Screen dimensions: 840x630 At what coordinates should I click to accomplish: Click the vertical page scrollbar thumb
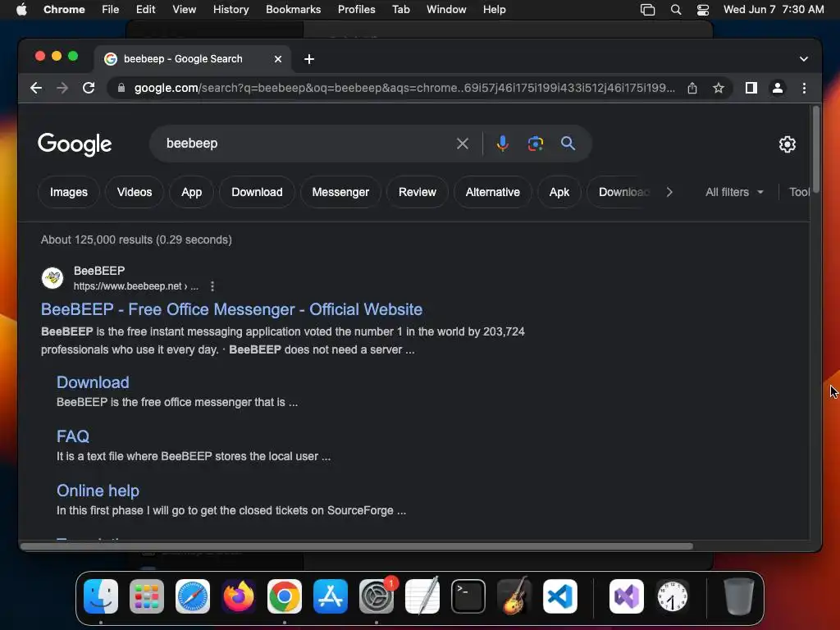[x=816, y=149]
